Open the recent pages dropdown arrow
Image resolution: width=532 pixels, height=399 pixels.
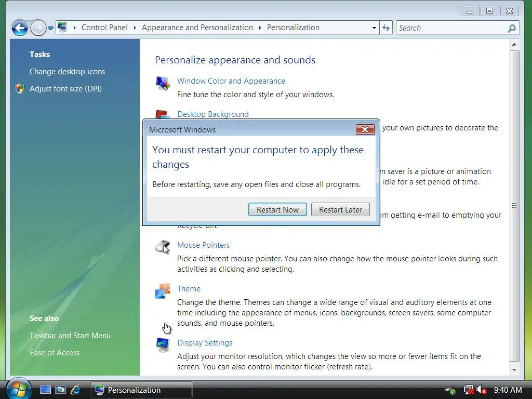click(50, 28)
